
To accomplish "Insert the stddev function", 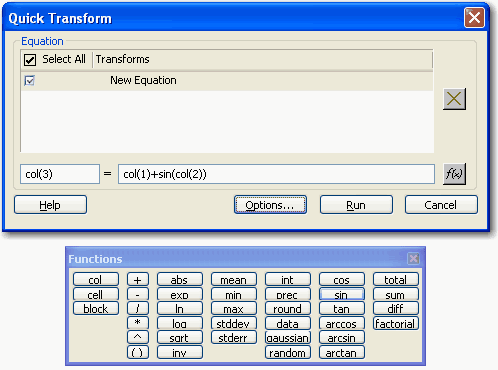I will (234, 323).
